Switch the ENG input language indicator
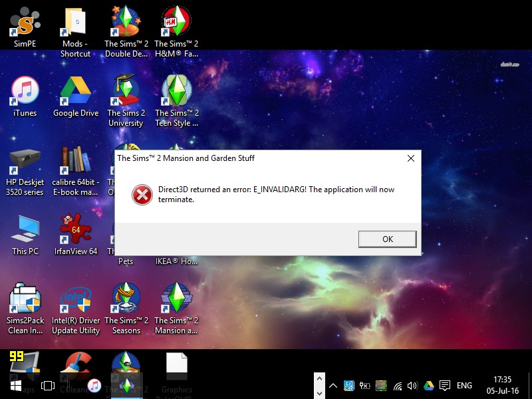 click(x=464, y=386)
